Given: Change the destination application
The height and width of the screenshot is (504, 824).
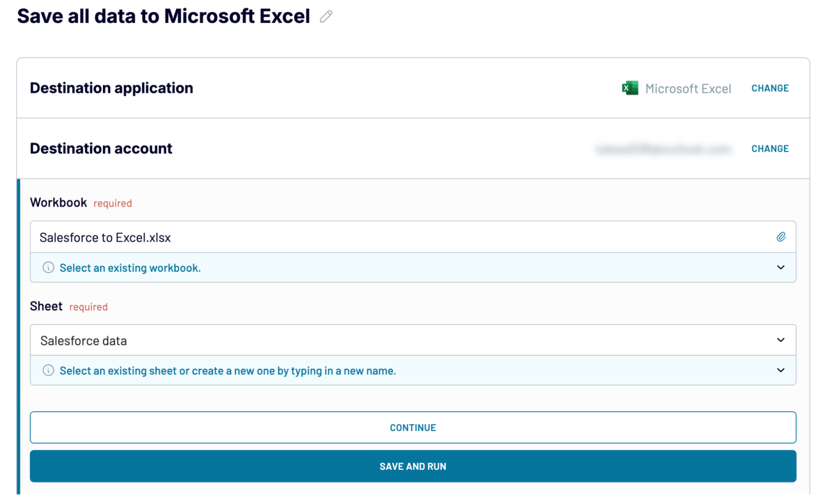Looking at the screenshot, I should [770, 88].
